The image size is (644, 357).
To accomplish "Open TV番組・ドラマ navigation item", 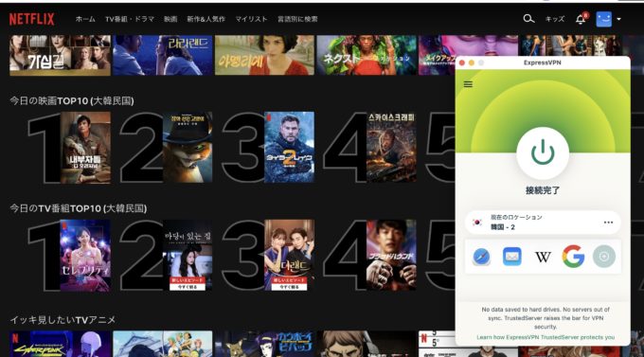I will pyautogui.click(x=130, y=19).
